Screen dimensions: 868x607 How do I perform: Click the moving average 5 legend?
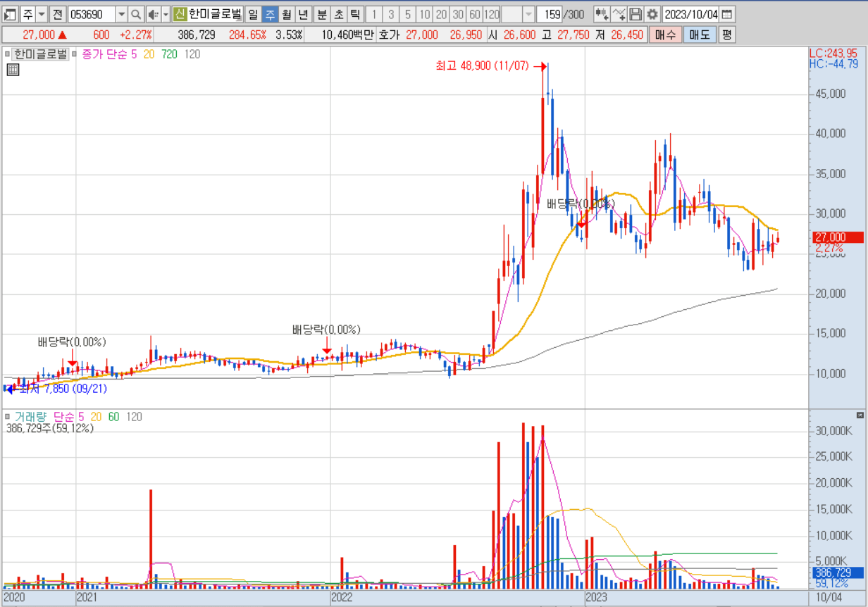[x=134, y=54]
